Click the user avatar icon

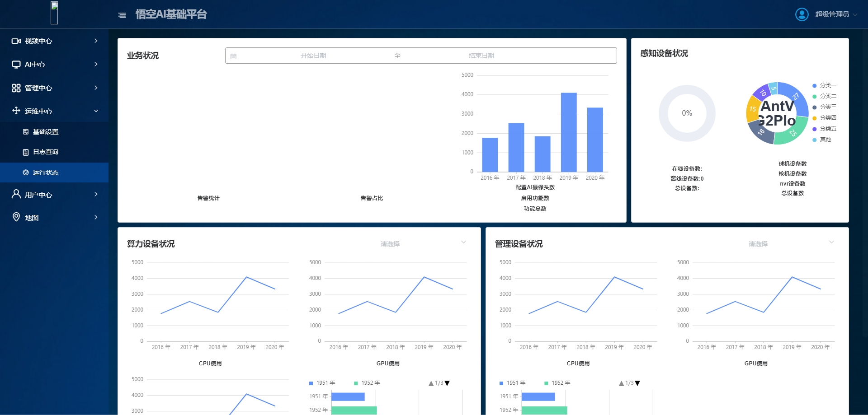coord(802,14)
